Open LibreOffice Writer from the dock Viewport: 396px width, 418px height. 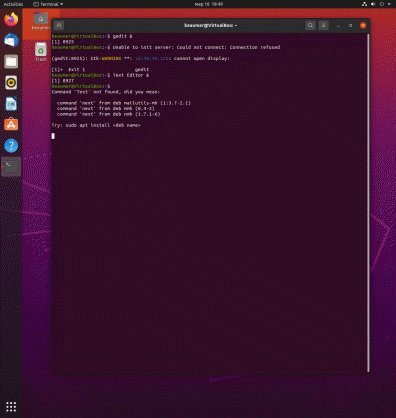tap(11, 104)
